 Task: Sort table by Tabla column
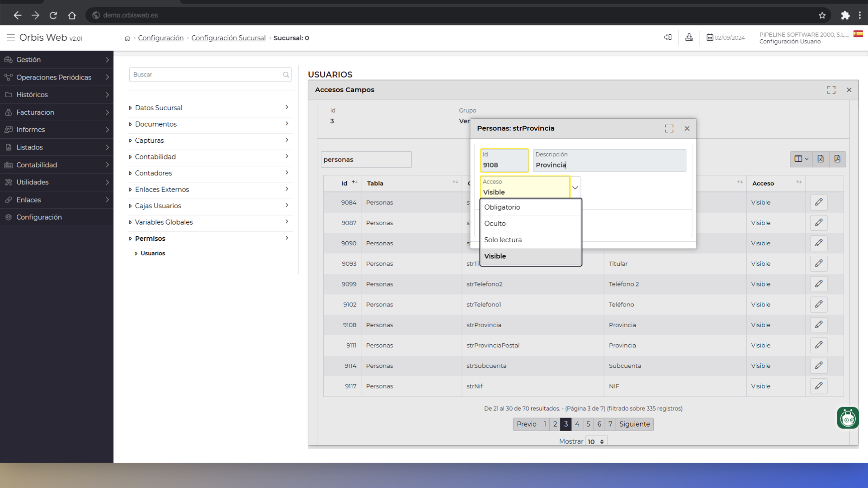tap(411, 183)
